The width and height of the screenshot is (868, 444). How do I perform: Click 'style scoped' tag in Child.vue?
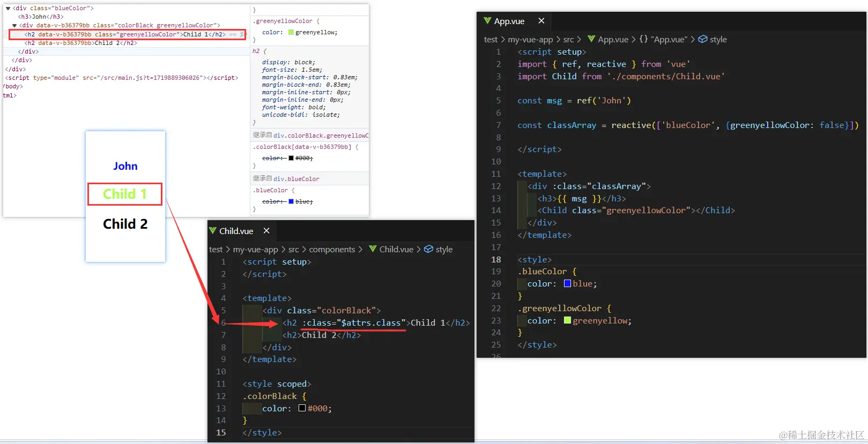pyautogui.click(x=277, y=383)
